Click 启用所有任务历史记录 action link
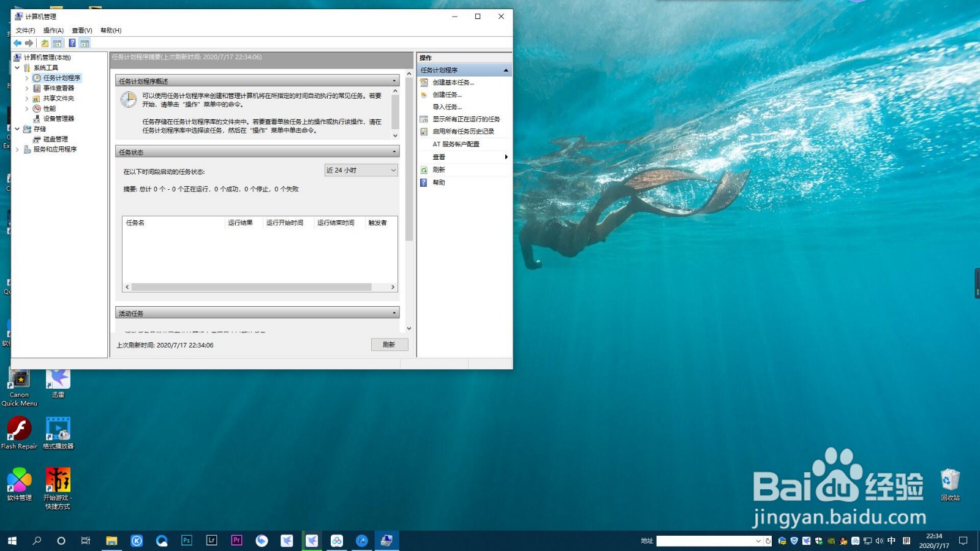 pyautogui.click(x=463, y=132)
